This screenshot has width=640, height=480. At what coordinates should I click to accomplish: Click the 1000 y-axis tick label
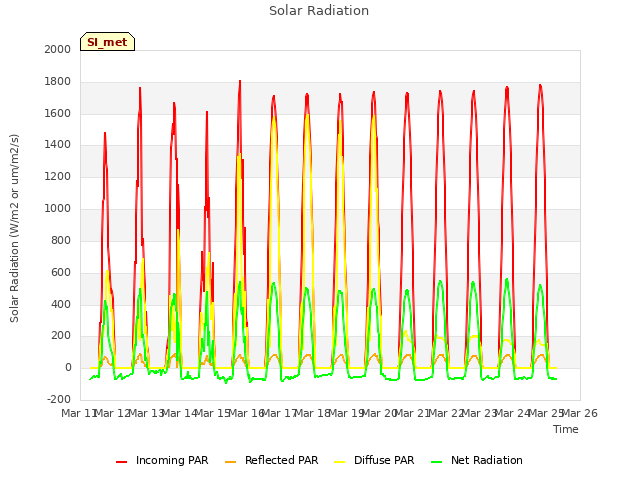[x=58, y=208]
